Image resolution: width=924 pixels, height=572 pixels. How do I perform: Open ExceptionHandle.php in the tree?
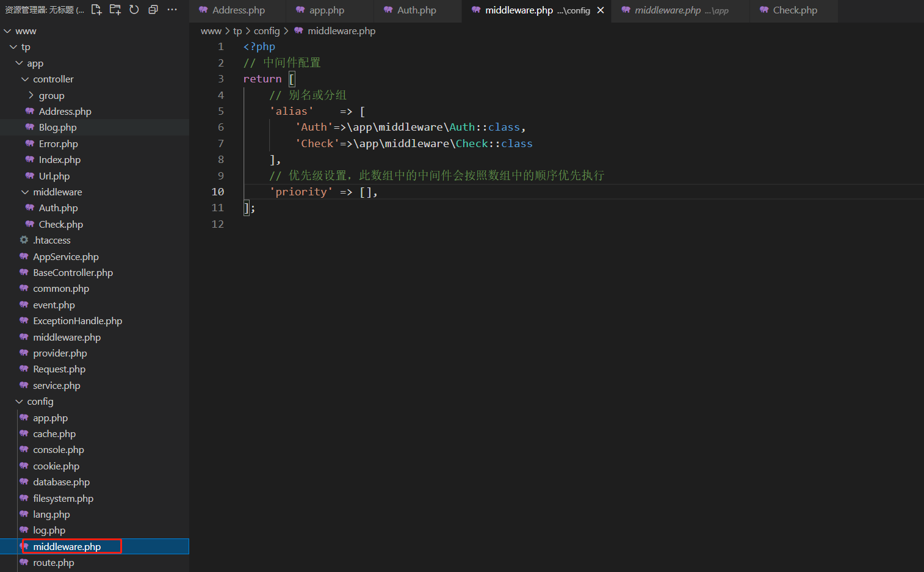tap(95, 321)
